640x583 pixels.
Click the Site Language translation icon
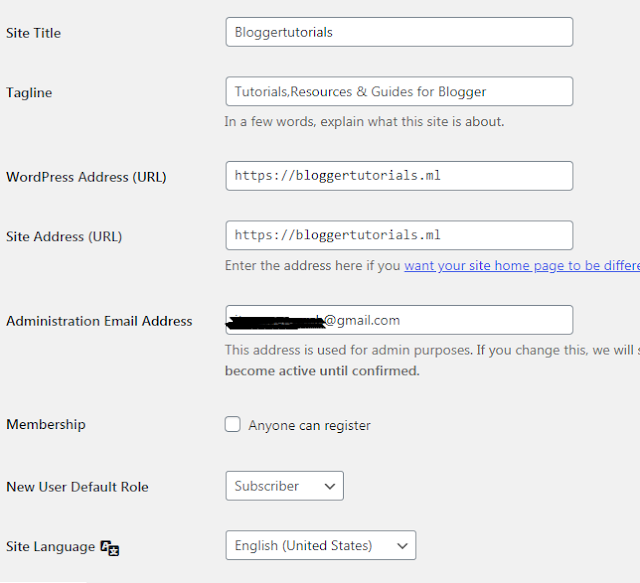110,547
